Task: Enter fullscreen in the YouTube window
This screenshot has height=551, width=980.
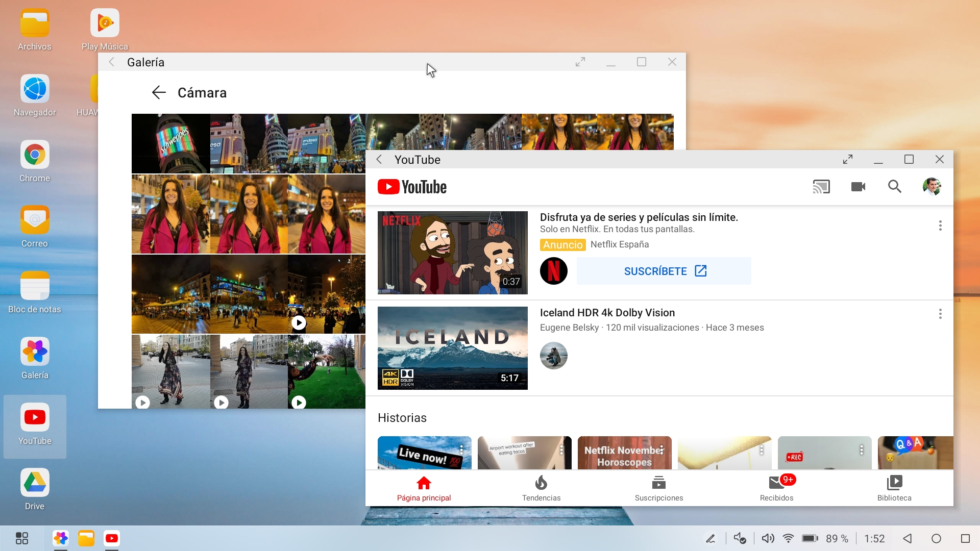Action: (848, 160)
